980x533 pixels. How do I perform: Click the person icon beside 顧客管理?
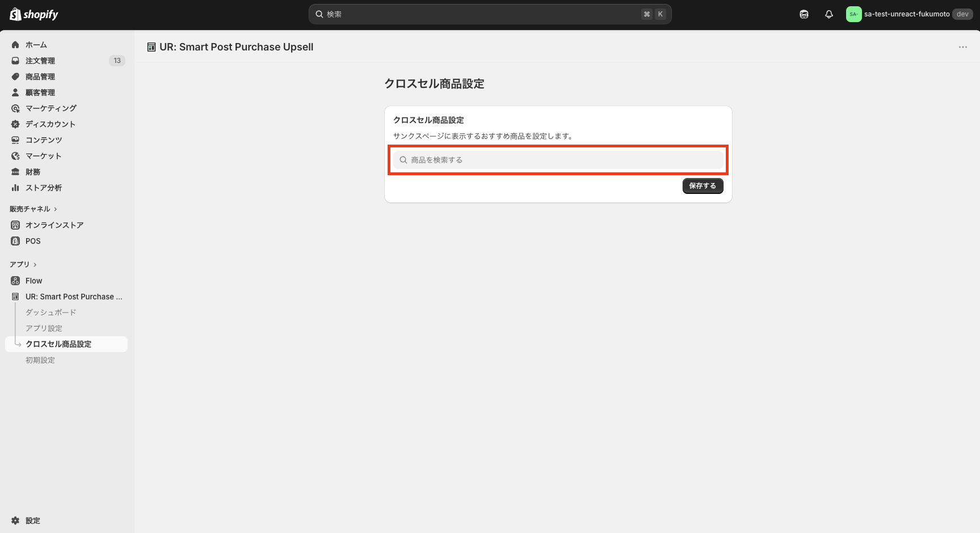pos(15,92)
